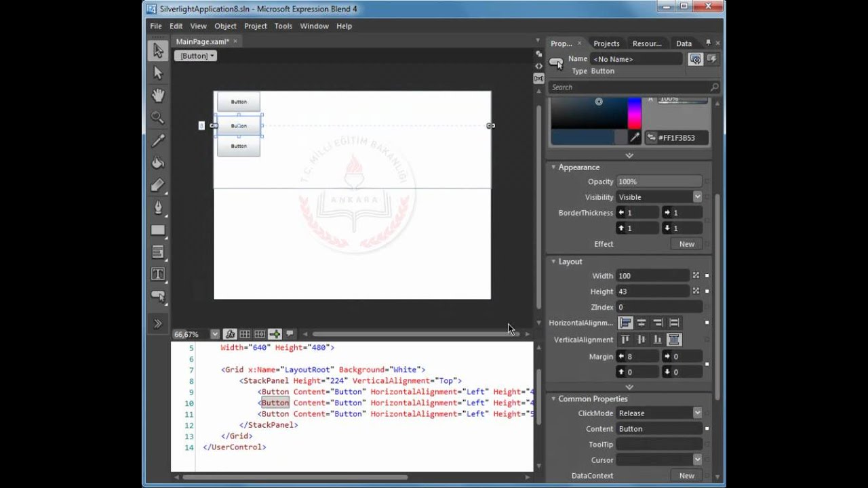Screen dimensions: 868x488
Task: Switch to Design view icon
Action: tap(538, 54)
